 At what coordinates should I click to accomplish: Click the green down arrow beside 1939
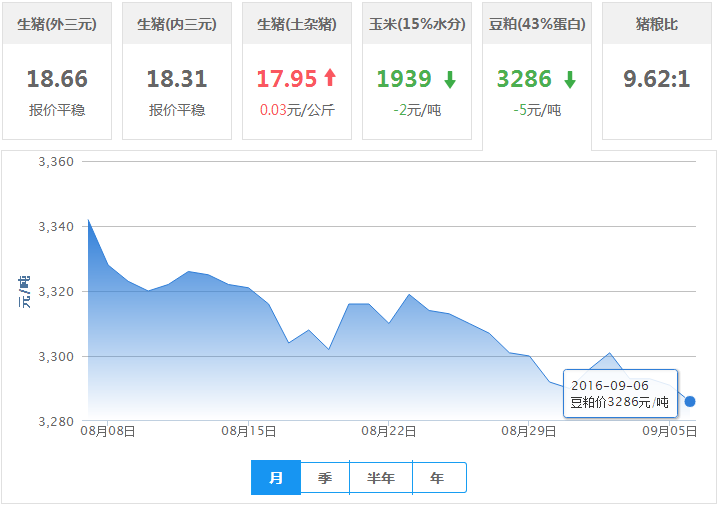450,80
